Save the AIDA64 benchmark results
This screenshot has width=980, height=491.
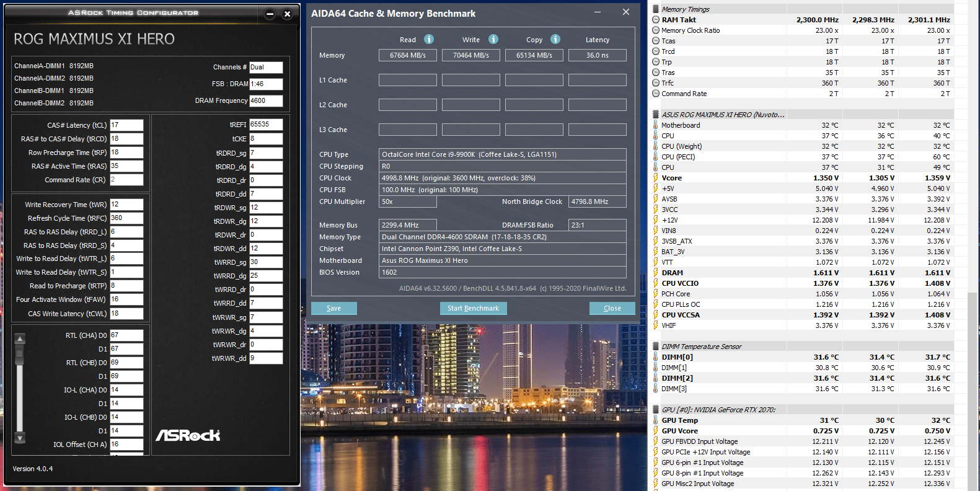[x=333, y=308]
